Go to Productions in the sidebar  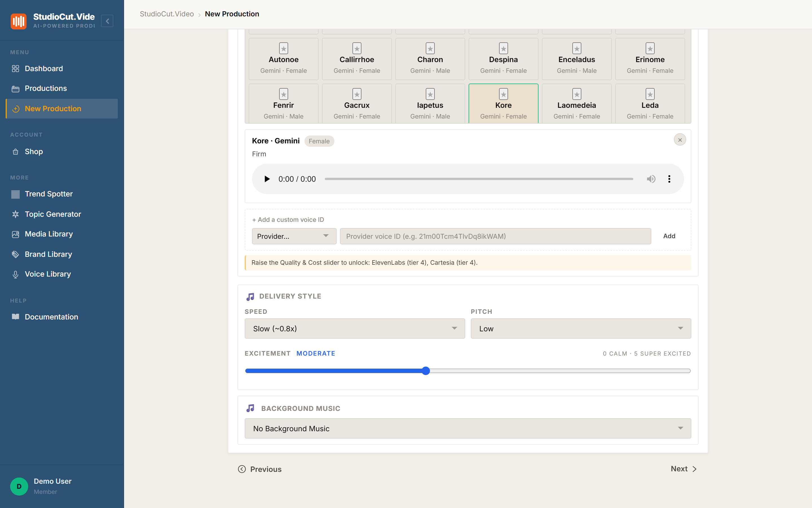click(62, 88)
